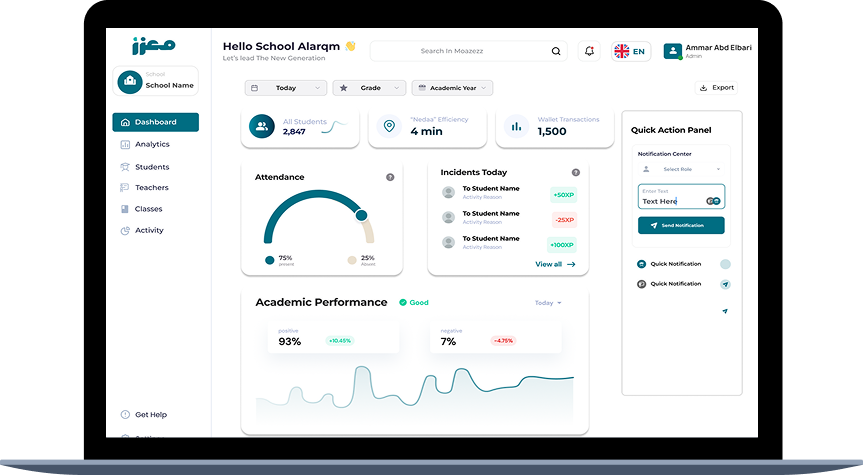Open the Incidents Today help icon
Viewport: 863px width, 475px height.
[x=576, y=172]
